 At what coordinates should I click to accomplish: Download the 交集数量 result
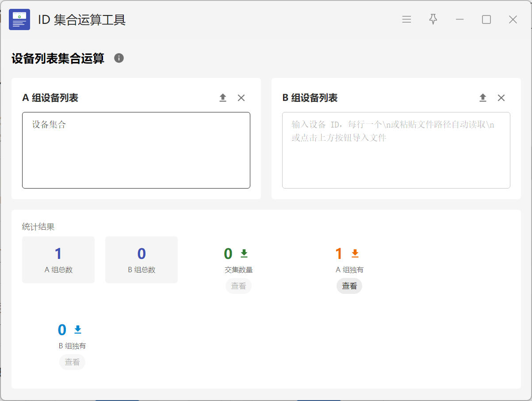click(244, 254)
